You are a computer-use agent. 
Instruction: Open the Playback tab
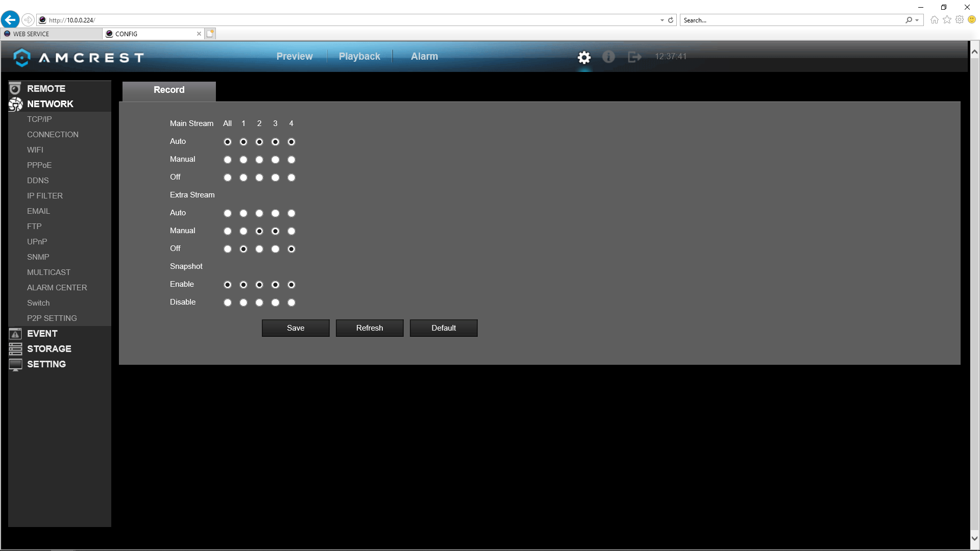pos(359,57)
